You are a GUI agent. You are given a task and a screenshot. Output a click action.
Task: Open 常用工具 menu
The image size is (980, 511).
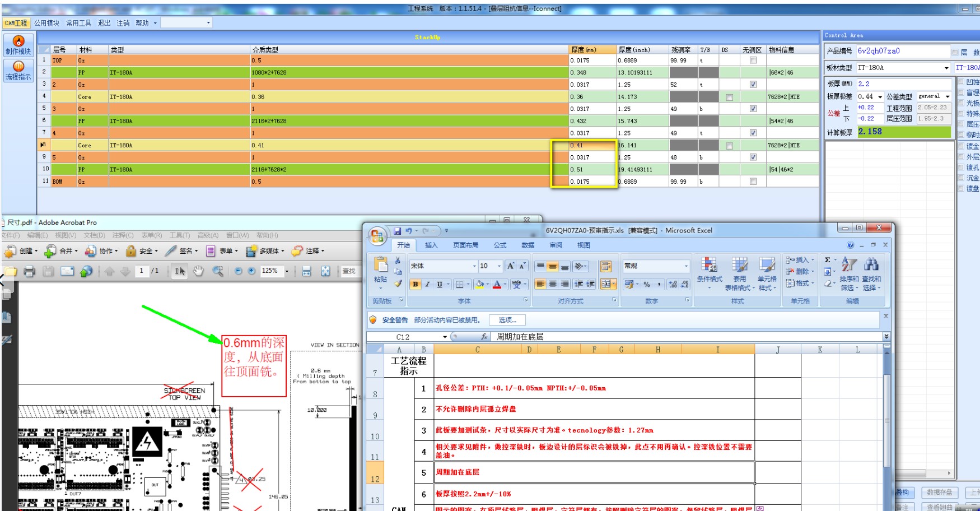tap(78, 23)
